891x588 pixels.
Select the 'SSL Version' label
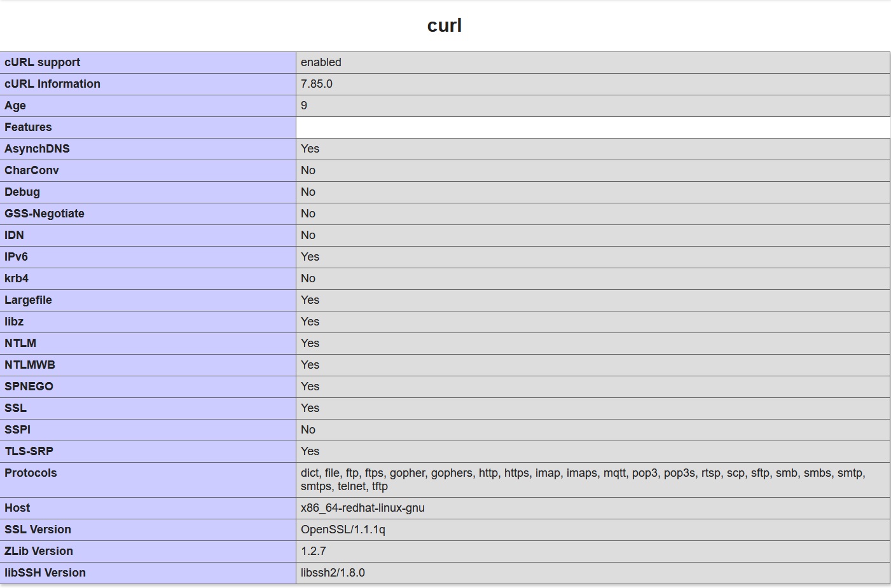(x=38, y=530)
